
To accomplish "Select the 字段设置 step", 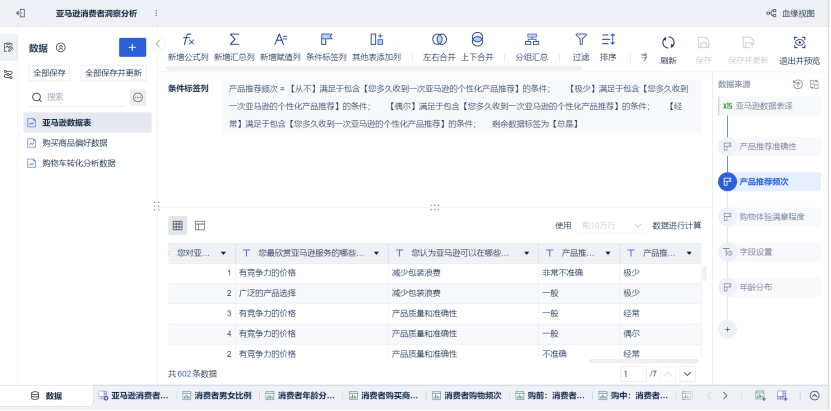I will (x=770, y=252).
